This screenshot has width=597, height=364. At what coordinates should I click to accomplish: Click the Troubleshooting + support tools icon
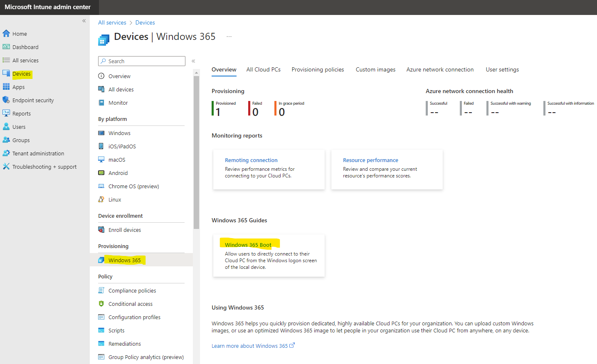pyautogui.click(x=6, y=167)
